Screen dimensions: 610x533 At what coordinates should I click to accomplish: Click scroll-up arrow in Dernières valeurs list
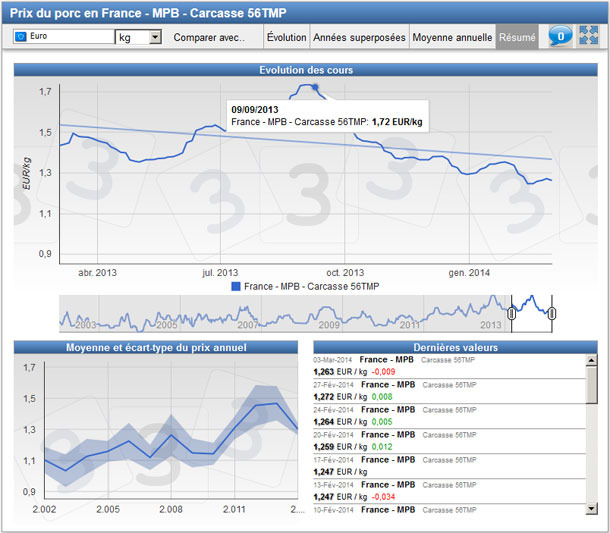tap(591, 360)
